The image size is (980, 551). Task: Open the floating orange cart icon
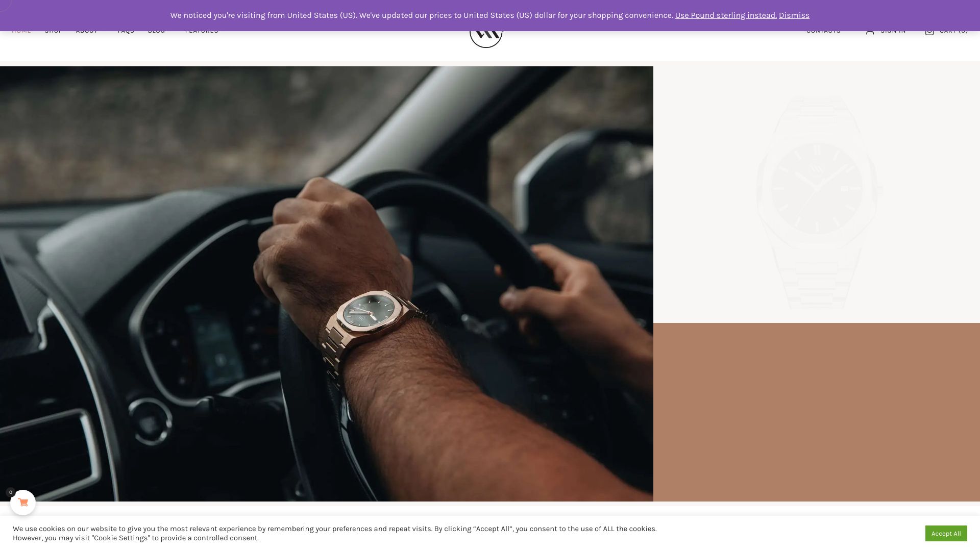[x=23, y=503]
